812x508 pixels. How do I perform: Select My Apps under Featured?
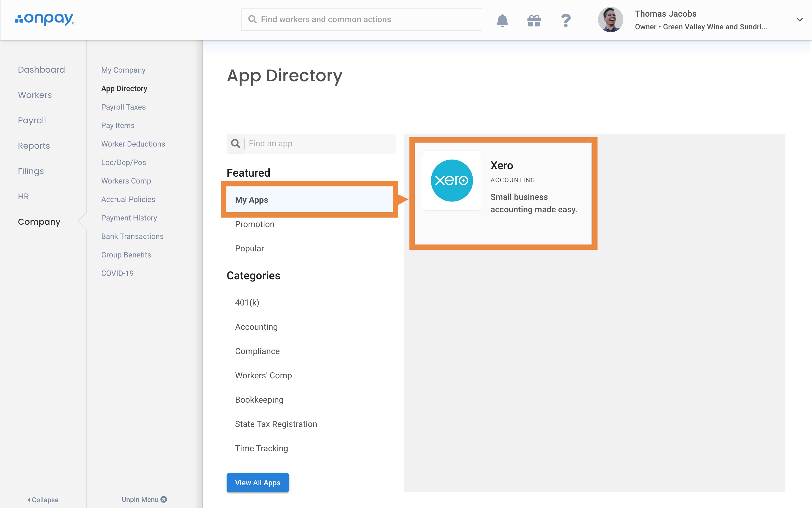pos(310,200)
